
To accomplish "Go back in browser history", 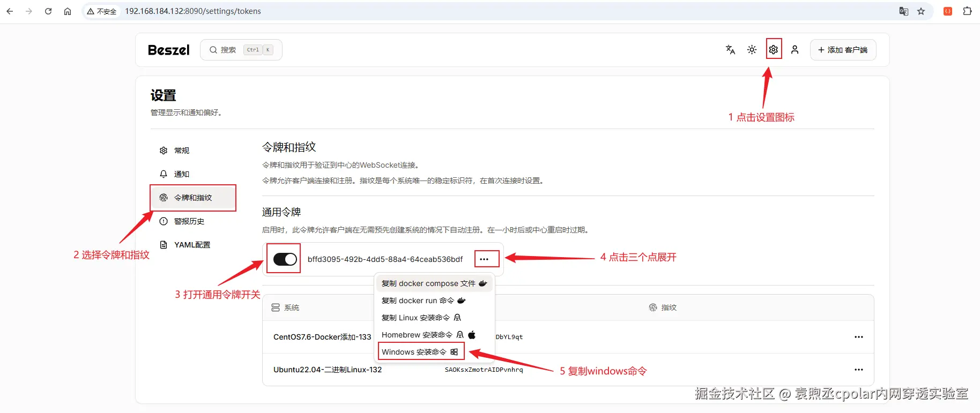I will tap(10, 11).
